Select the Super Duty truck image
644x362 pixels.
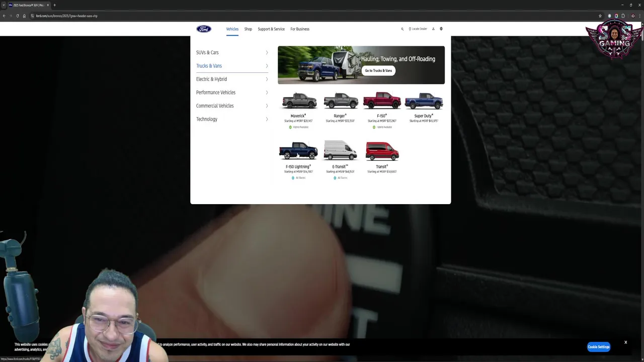[x=424, y=101]
